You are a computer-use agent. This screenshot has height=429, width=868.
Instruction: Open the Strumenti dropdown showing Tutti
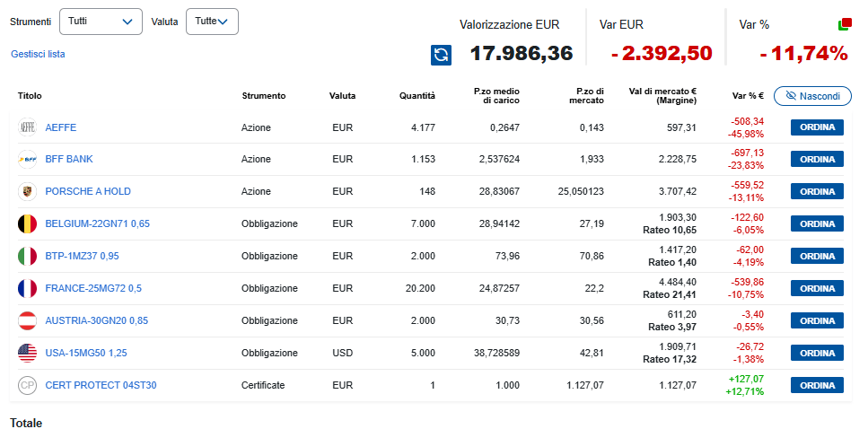101,22
